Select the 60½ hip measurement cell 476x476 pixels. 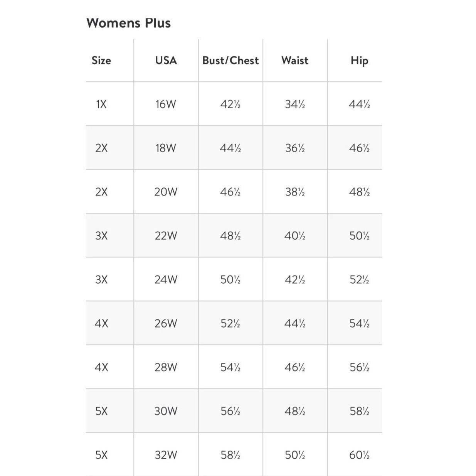[359, 455]
